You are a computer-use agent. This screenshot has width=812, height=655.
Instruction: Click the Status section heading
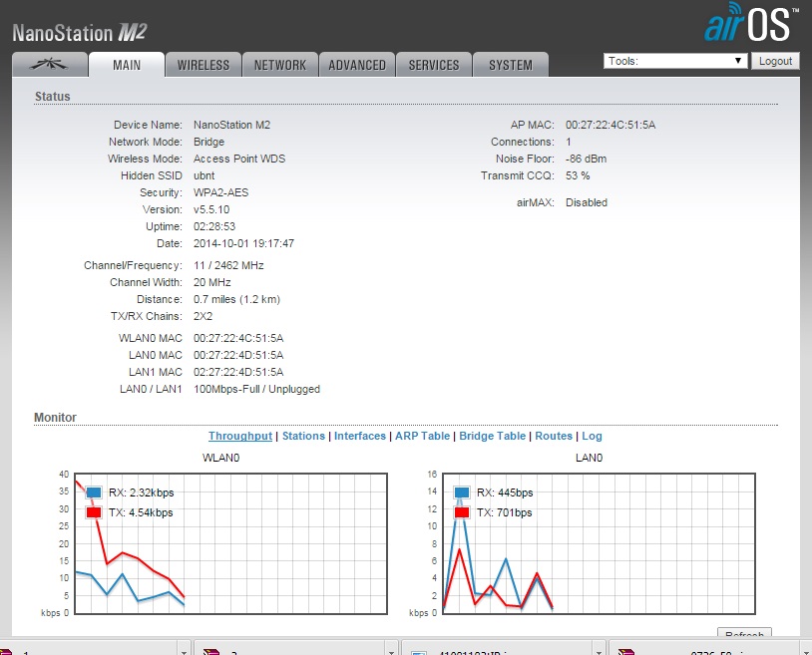click(52, 97)
